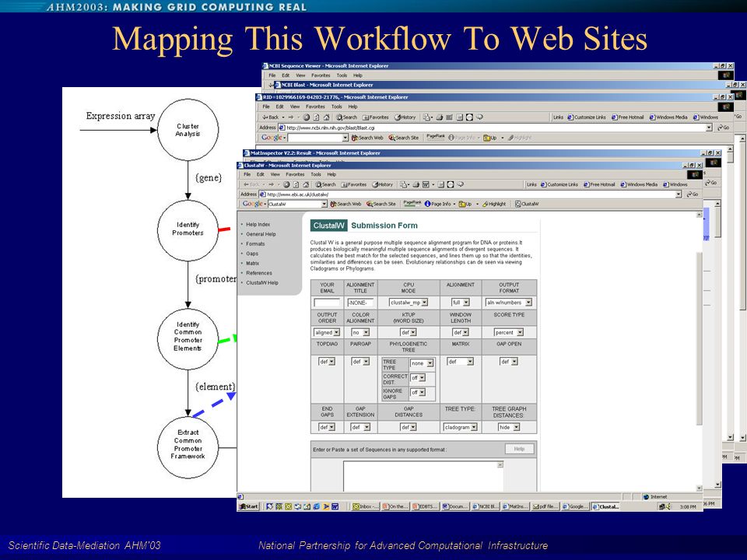Click the Go button beside ClustalW address bar
The height and width of the screenshot is (560, 747).
tap(693, 194)
